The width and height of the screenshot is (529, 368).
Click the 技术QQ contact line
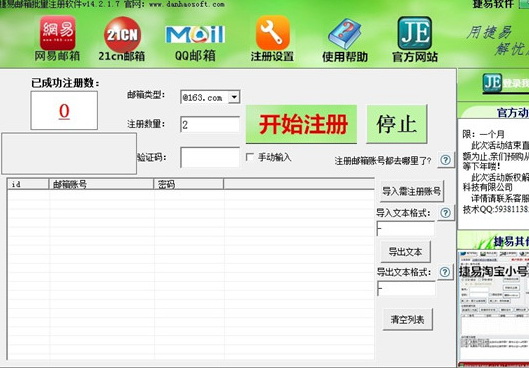[x=496, y=209]
